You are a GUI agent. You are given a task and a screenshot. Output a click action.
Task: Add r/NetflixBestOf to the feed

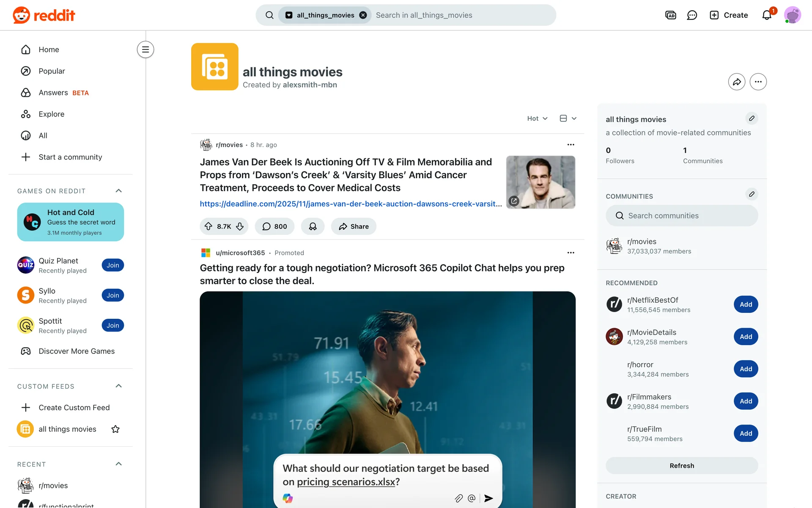coord(746,304)
